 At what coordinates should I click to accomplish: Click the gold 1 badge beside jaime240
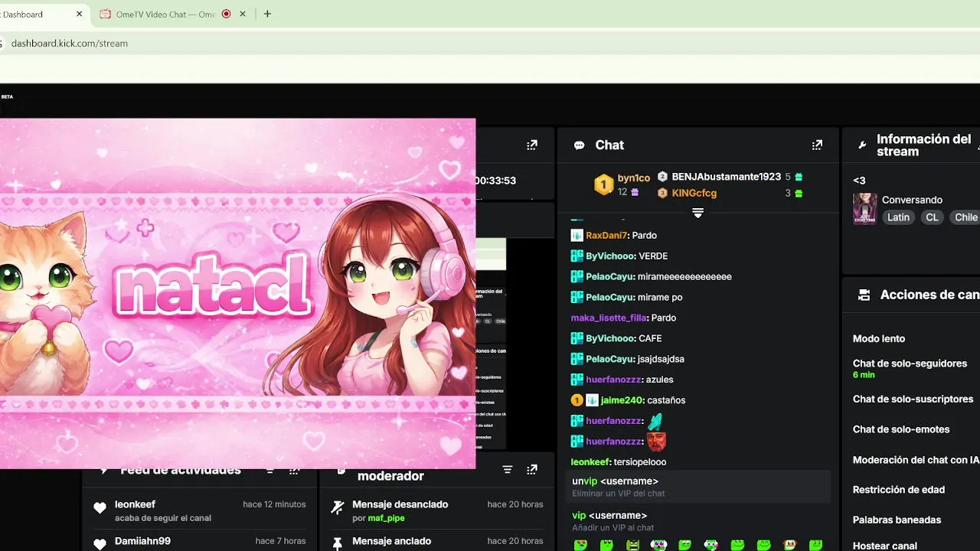[x=577, y=400]
